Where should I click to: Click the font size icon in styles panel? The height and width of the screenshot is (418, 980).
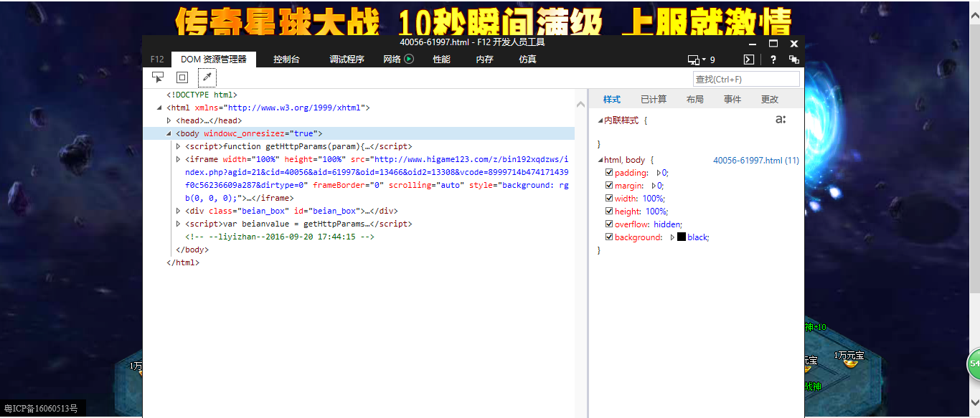(x=781, y=120)
